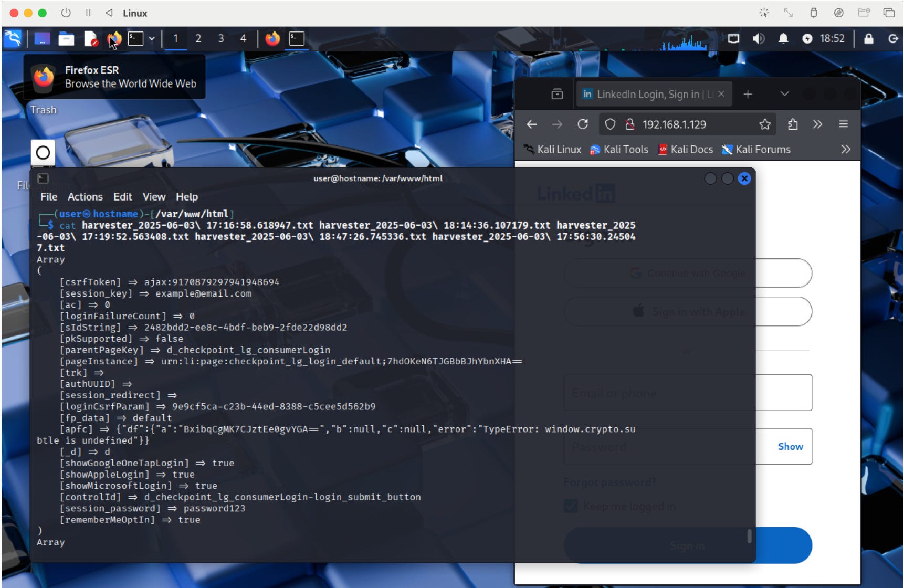This screenshot has height=588, width=904.
Task: Open terminal Help menu
Action: coord(187,197)
